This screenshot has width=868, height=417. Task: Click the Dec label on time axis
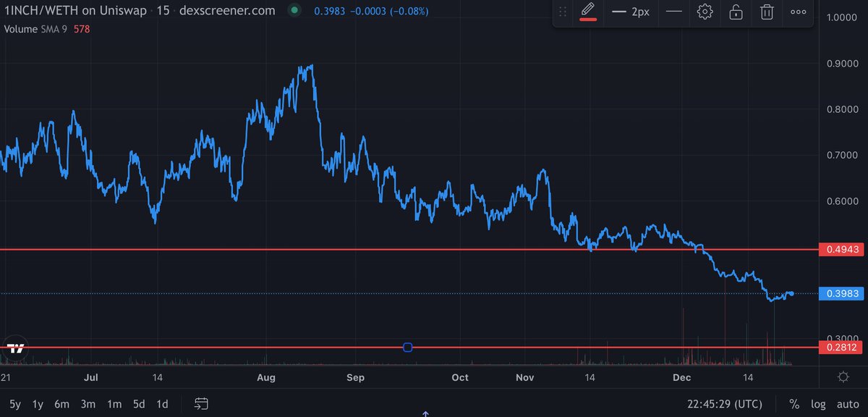682,377
